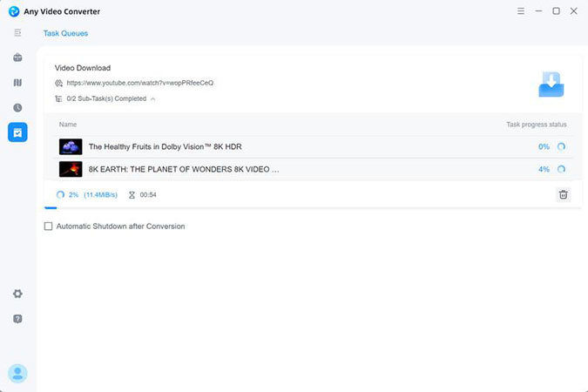Minimize the Any Video Converter window

tap(538, 11)
